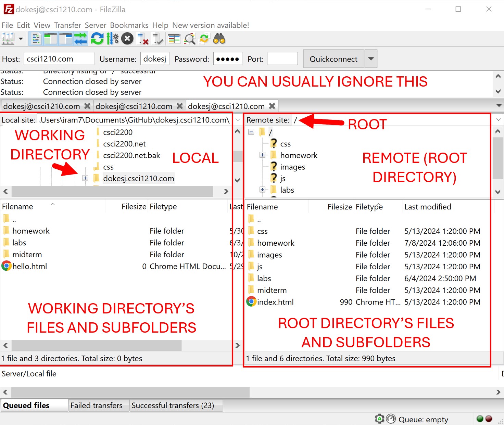Collapse the remote root / tree node
This screenshot has height=425, width=504.
click(251, 132)
